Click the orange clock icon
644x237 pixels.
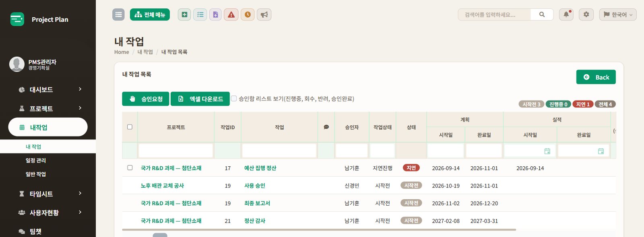[248, 14]
